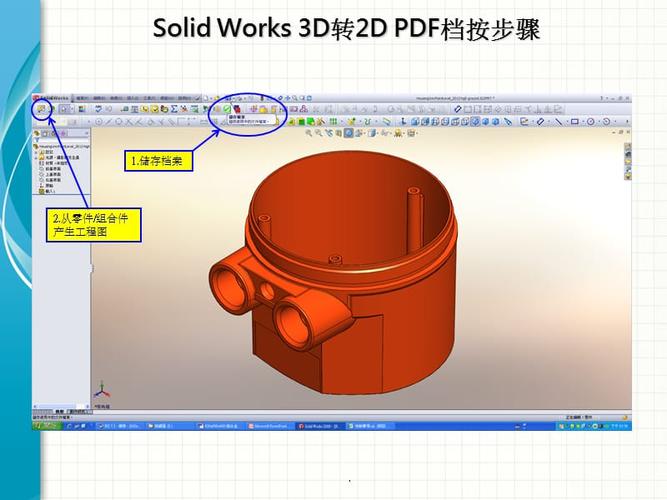Click the status bar editing part text

[x=579, y=417]
